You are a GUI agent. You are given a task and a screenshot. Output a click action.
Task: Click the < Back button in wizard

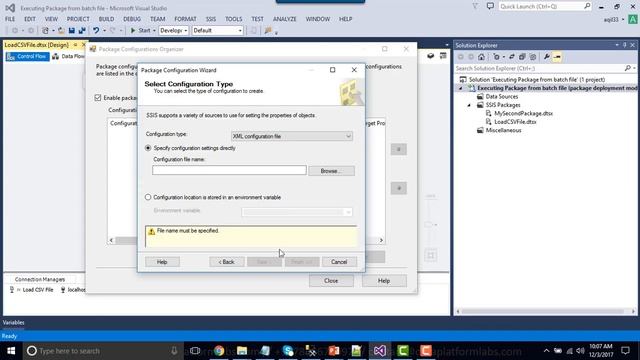227,262
